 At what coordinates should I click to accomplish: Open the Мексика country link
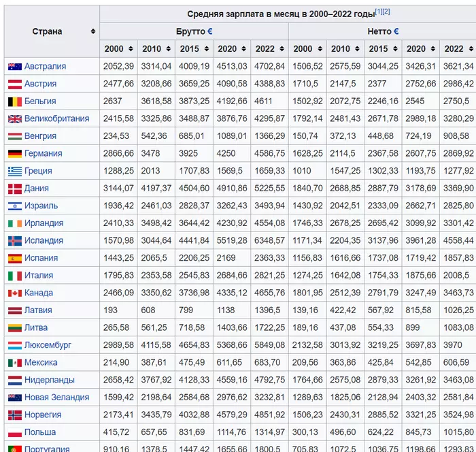tap(41, 362)
